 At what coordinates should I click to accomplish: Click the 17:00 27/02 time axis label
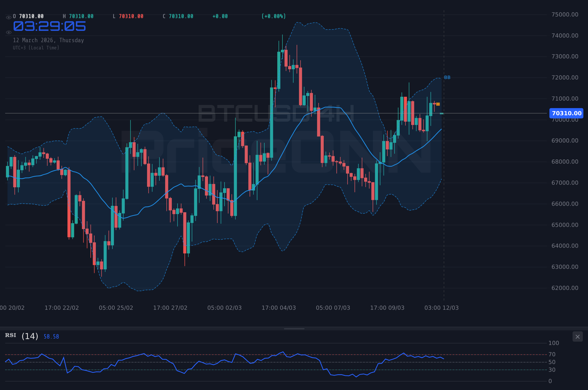pyautogui.click(x=170, y=308)
